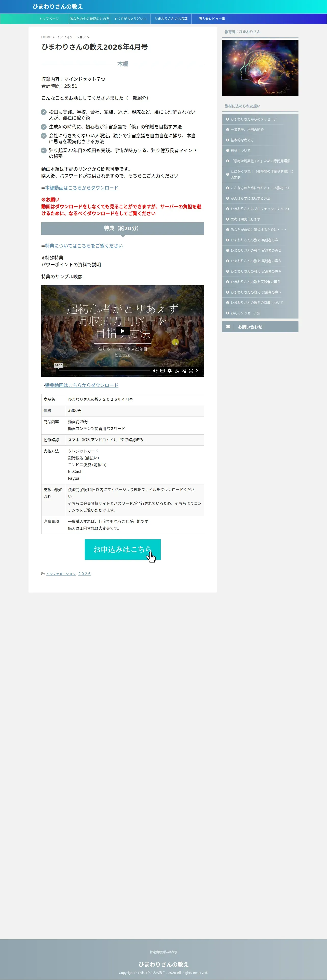Image resolution: width=327 pixels, height=980 pixels.
Task: Play the sample video
Action: [122, 331]
